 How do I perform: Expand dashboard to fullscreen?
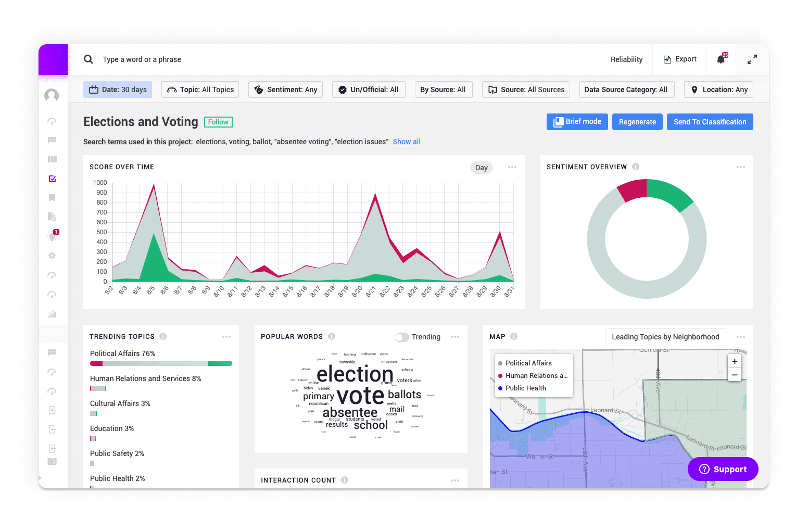(x=752, y=59)
